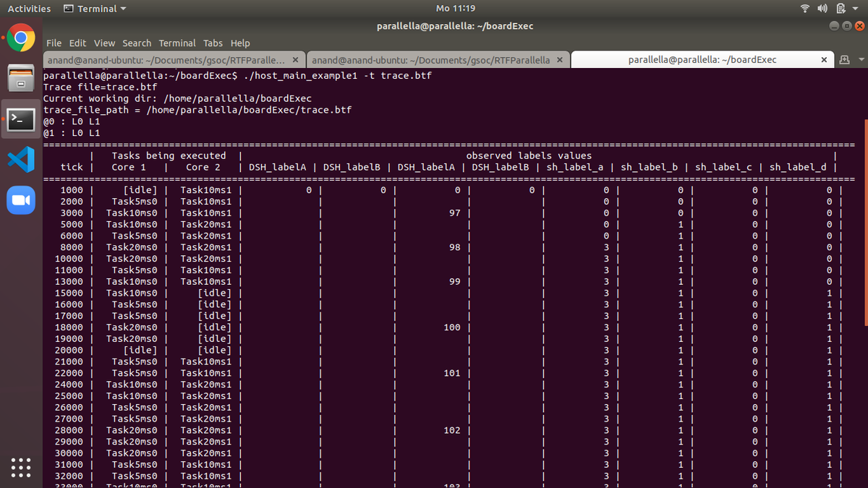Click tick value 5000

point(72,224)
